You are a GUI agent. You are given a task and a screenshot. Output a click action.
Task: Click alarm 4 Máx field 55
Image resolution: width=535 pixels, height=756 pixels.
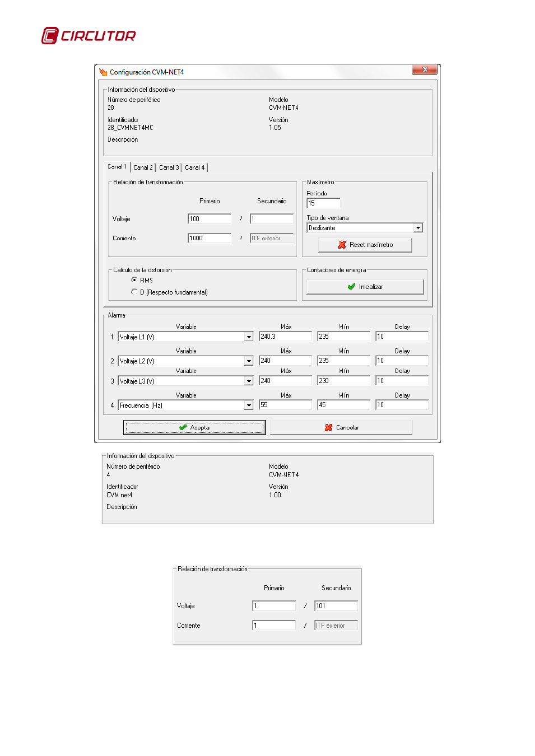click(x=285, y=405)
